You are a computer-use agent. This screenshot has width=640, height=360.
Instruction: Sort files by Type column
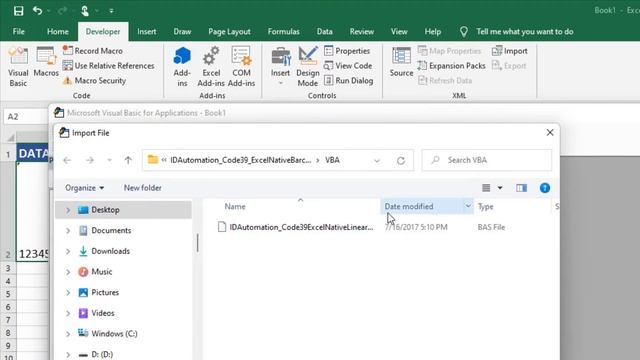[486, 207]
